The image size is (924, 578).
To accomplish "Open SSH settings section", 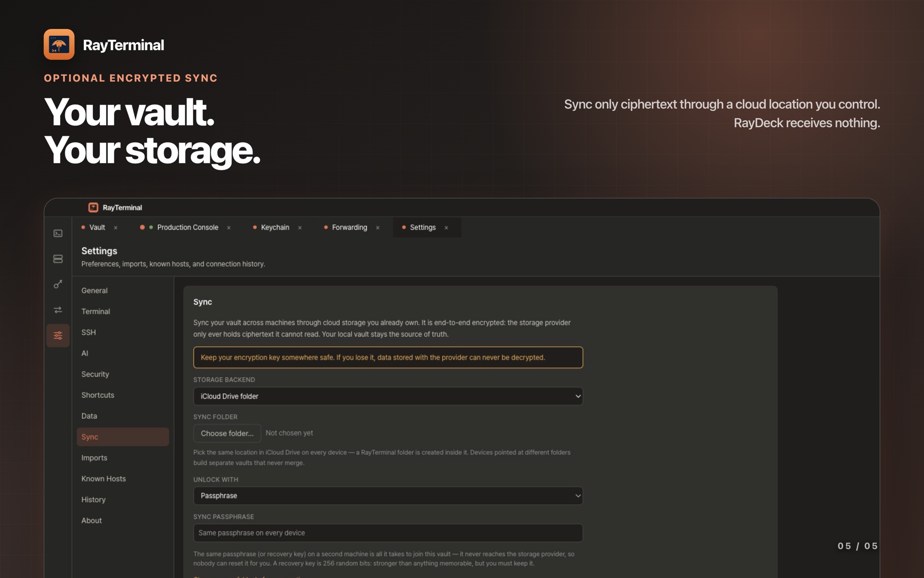I will pyautogui.click(x=123, y=332).
